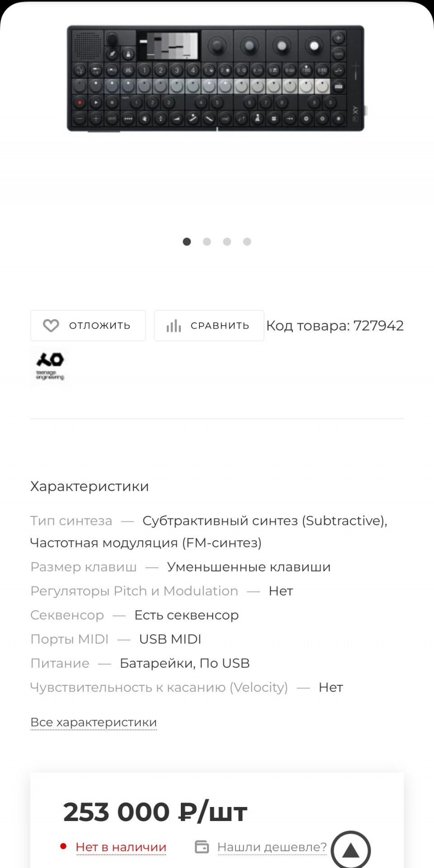
Task: Click the wallet icon beside Нашли дешевле
Action: [x=202, y=847]
